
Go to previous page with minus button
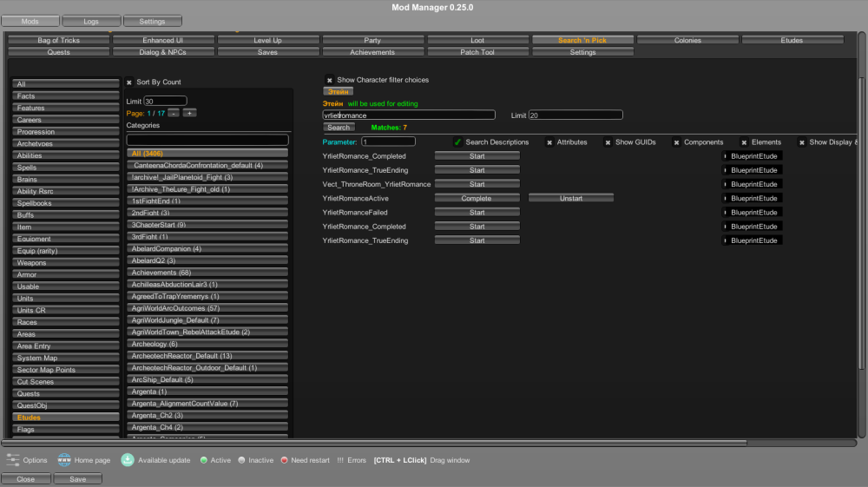174,113
